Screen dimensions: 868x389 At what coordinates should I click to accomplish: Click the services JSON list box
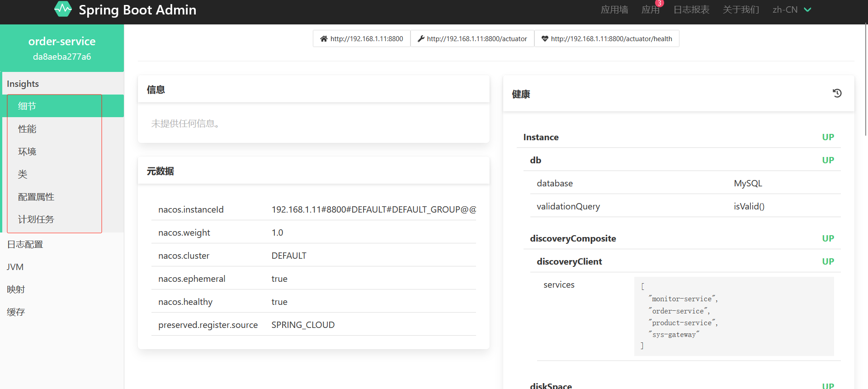pyautogui.click(x=734, y=316)
